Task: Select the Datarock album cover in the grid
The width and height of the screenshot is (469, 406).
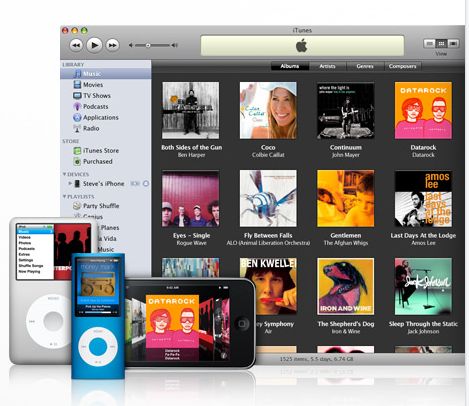Action: (423, 110)
